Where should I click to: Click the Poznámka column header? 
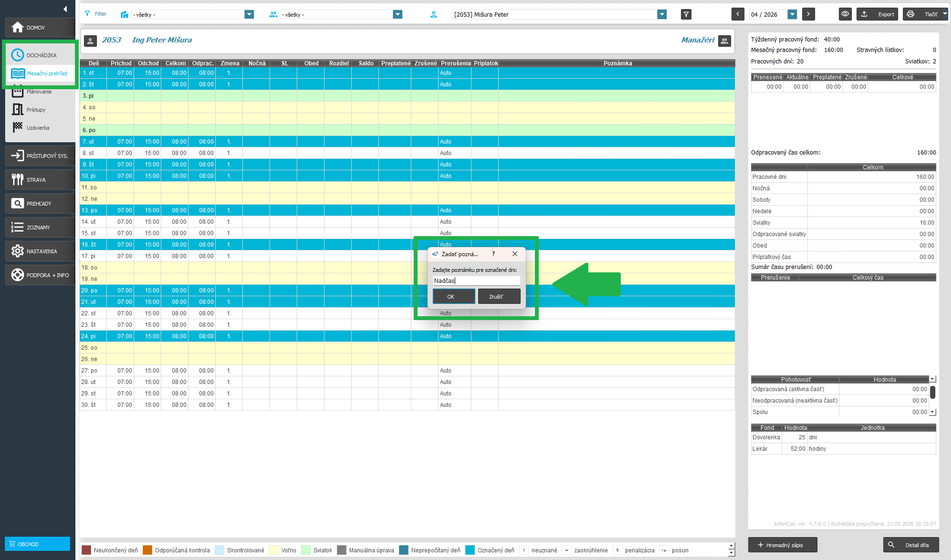tap(617, 63)
